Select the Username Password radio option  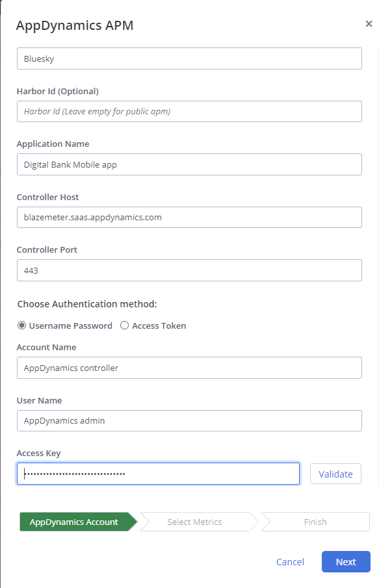(21, 326)
